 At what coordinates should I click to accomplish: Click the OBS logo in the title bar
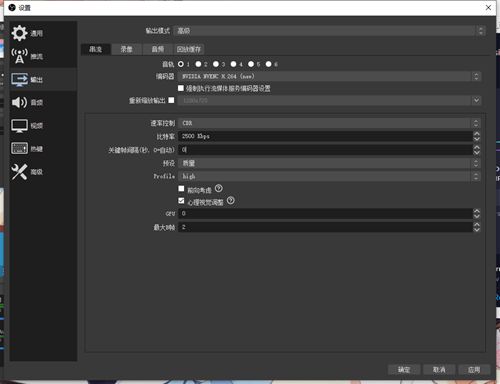[12, 7]
